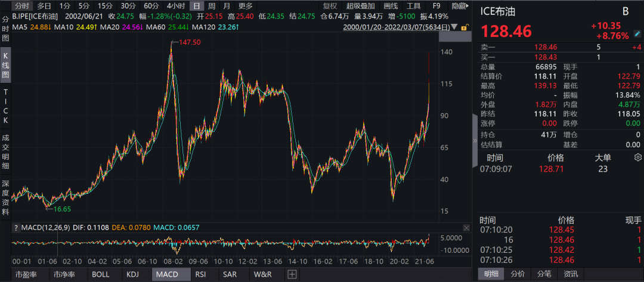Click the 147.50 peak price marker

pyautogui.click(x=190, y=42)
